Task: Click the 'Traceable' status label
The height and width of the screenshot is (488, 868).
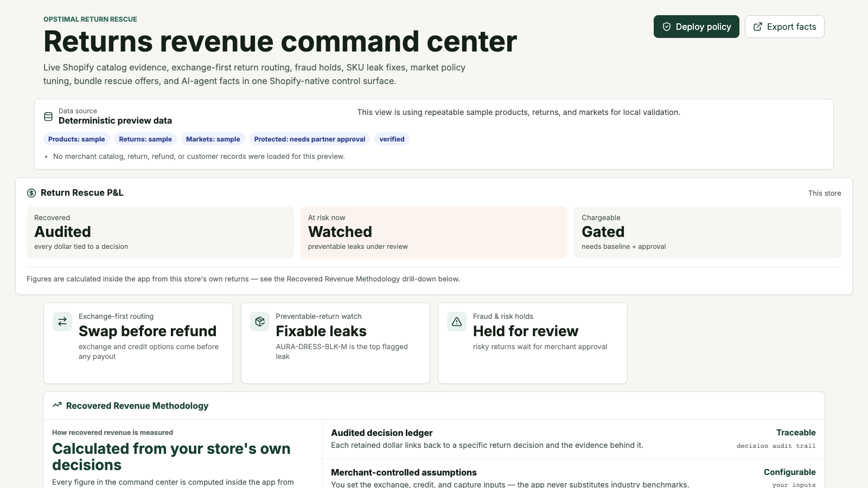Action: [796, 433]
